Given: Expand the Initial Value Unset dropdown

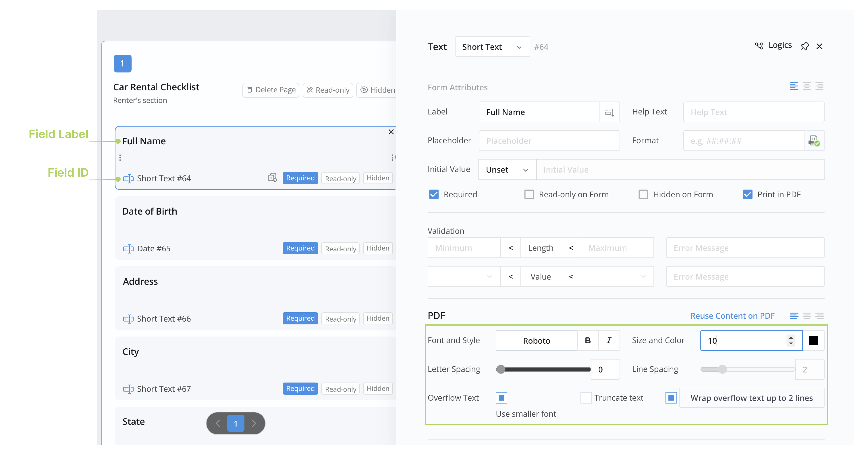Looking at the screenshot, I should pos(507,170).
